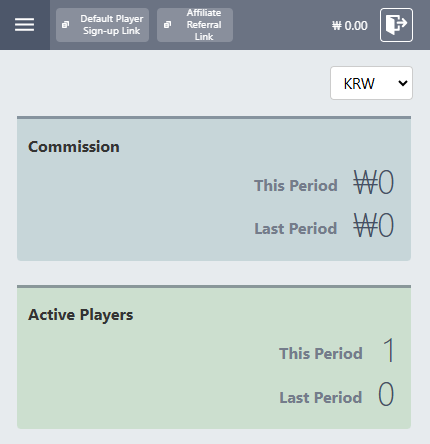This screenshot has height=444, width=430.
Task: Click the ₩ 0.00 balance display
Action: pyautogui.click(x=350, y=26)
